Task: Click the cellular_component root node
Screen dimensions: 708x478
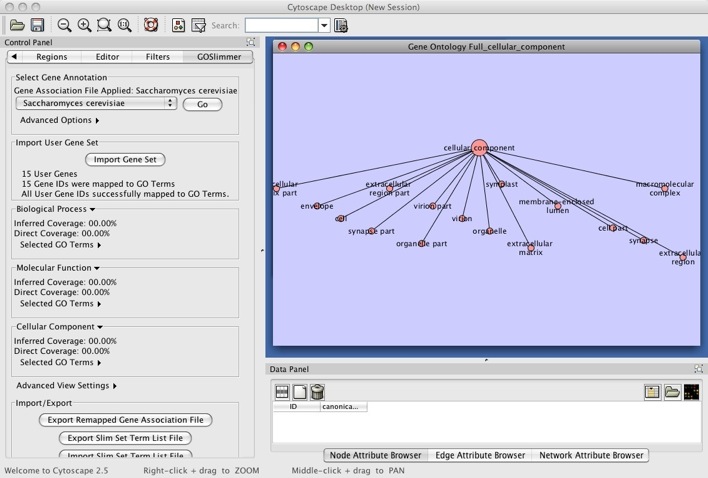Action: [x=479, y=148]
